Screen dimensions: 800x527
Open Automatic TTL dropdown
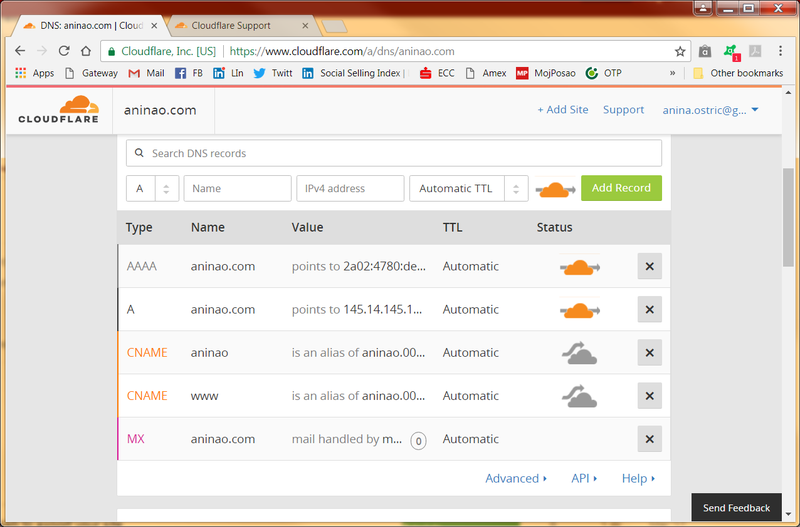coord(468,188)
